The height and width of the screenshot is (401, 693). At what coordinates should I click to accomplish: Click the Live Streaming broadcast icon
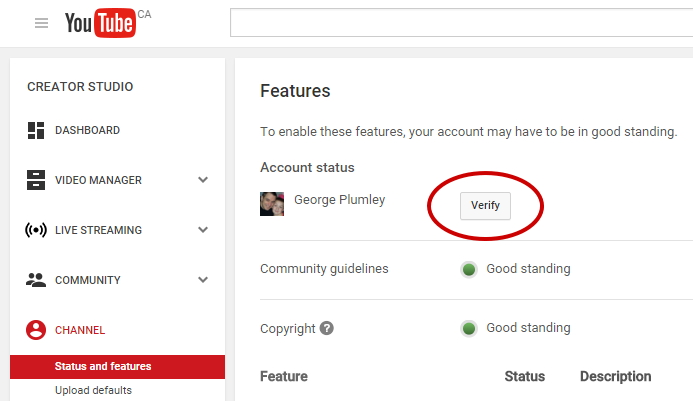click(36, 230)
